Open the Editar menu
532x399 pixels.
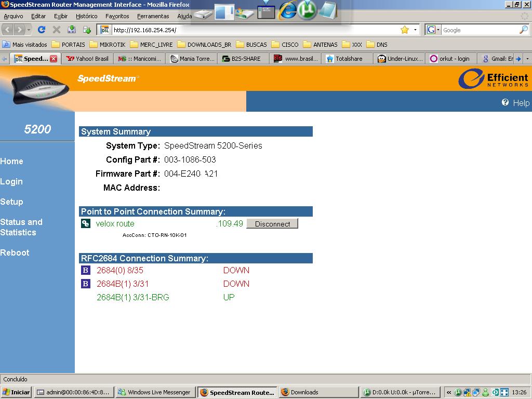click(x=38, y=16)
